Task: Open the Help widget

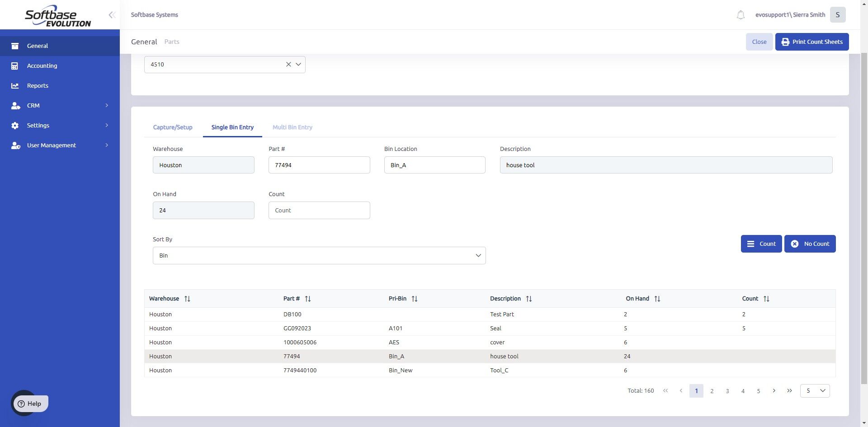Action: [30, 404]
